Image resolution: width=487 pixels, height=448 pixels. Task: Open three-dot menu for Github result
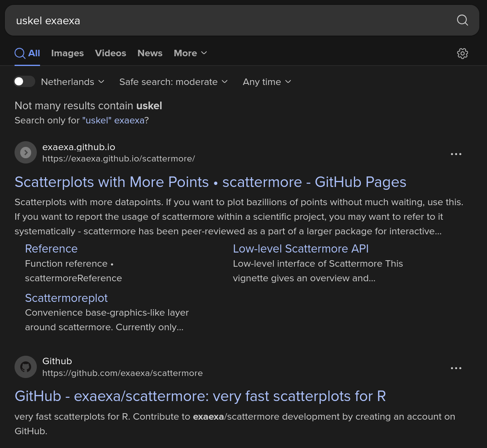(x=456, y=368)
